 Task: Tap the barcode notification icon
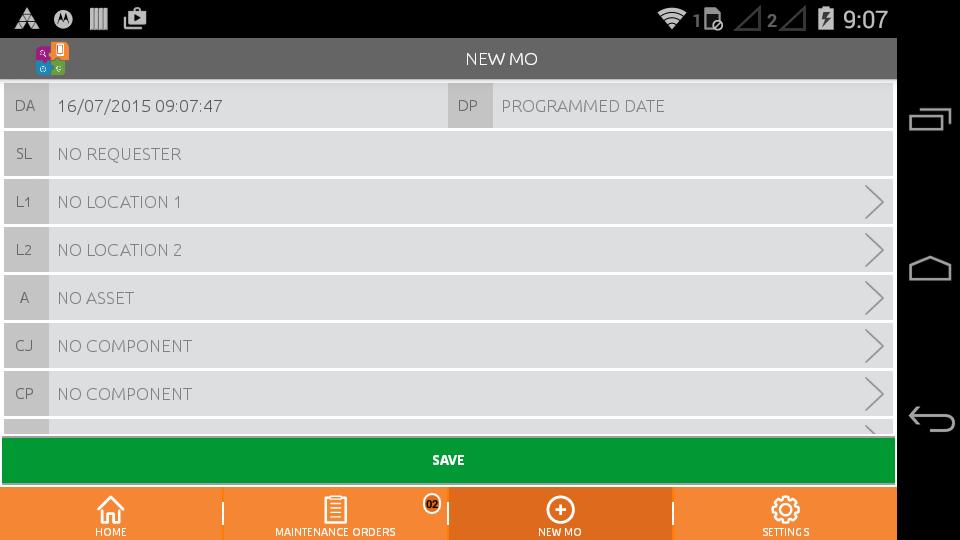(x=99, y=19)
